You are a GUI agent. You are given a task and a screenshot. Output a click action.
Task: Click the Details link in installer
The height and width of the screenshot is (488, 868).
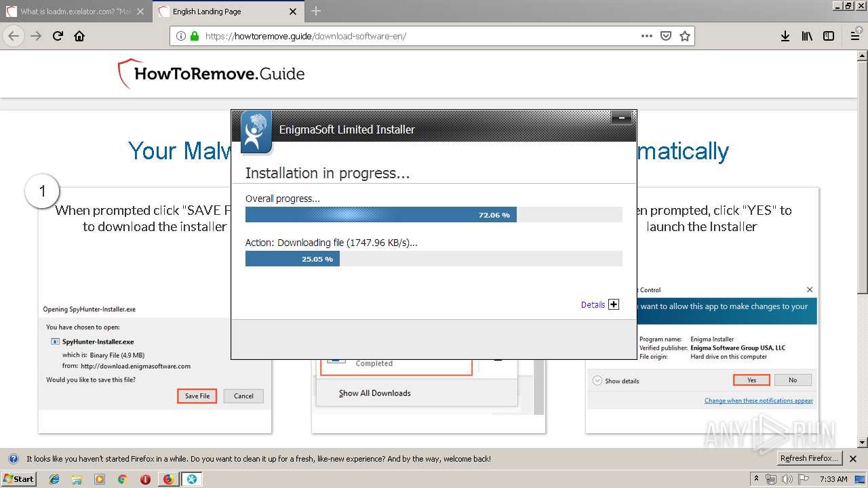point(593,305)
